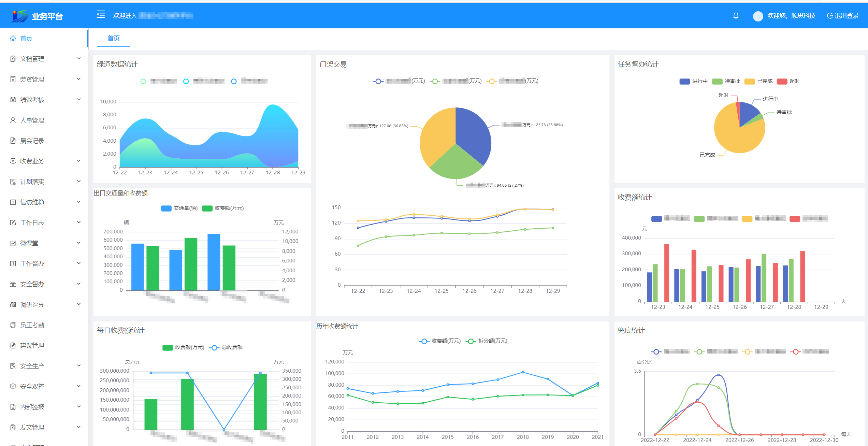Expand the 文档管理 submenu chevron

click(x=79, y=59)
